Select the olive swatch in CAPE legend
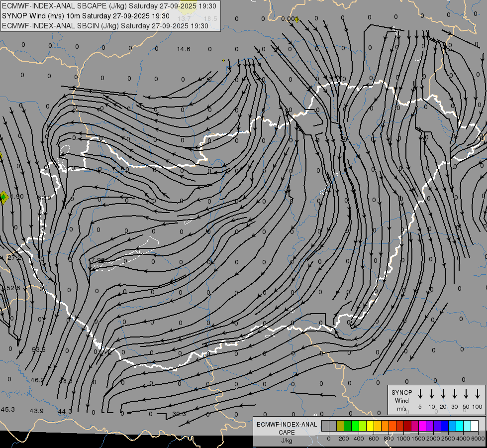 (x=340, y=426)
